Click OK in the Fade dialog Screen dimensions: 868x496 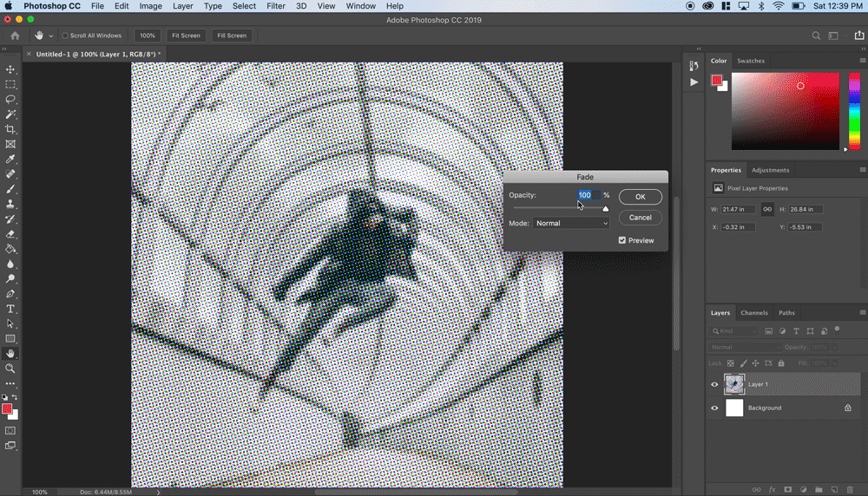(640, 197)
